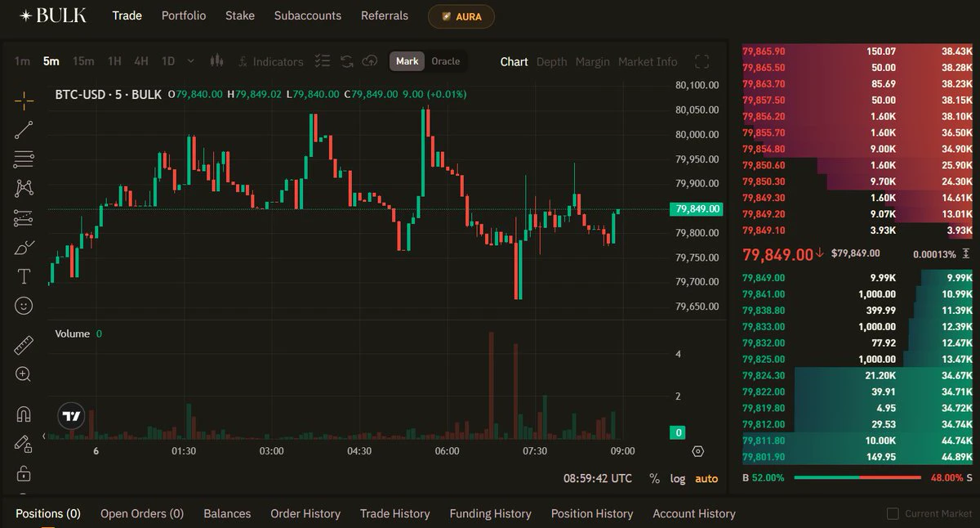Open the Indicators menu

(x=271, y=61)
